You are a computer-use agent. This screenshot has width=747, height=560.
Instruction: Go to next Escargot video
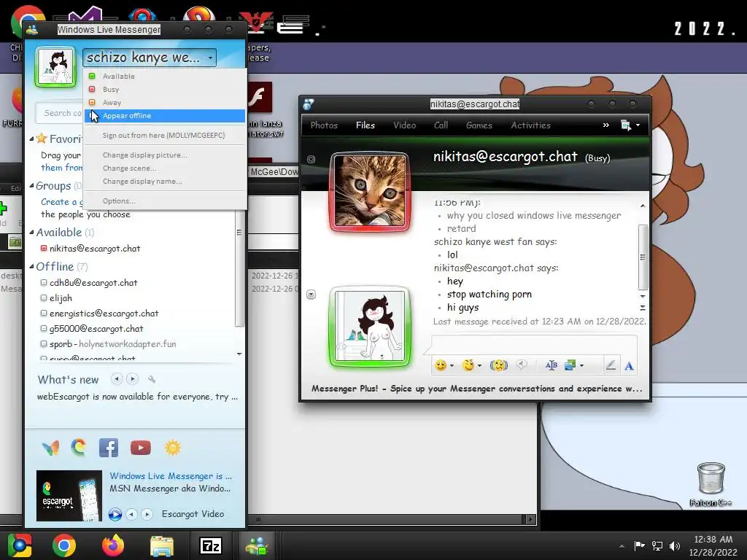[x=147, y=514]
